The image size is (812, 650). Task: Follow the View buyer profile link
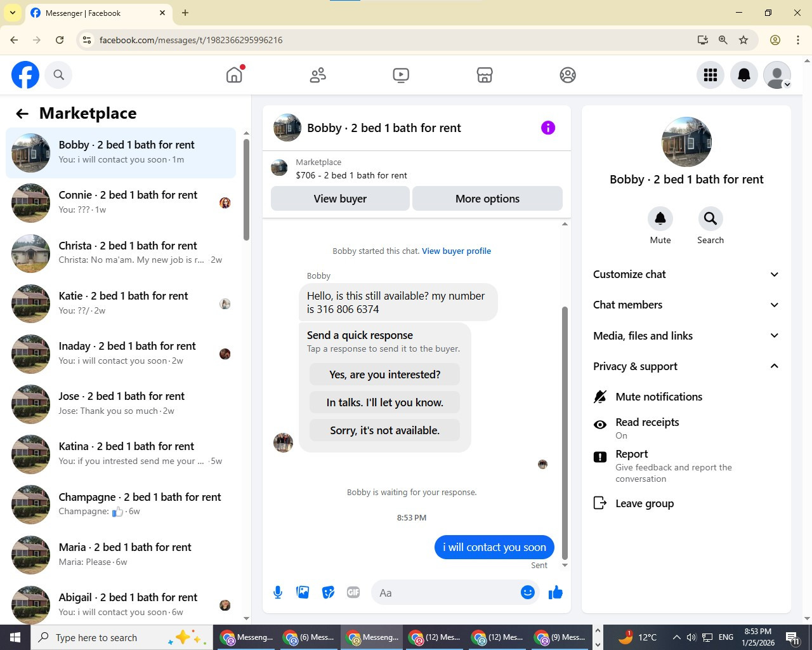pos(457,251)
